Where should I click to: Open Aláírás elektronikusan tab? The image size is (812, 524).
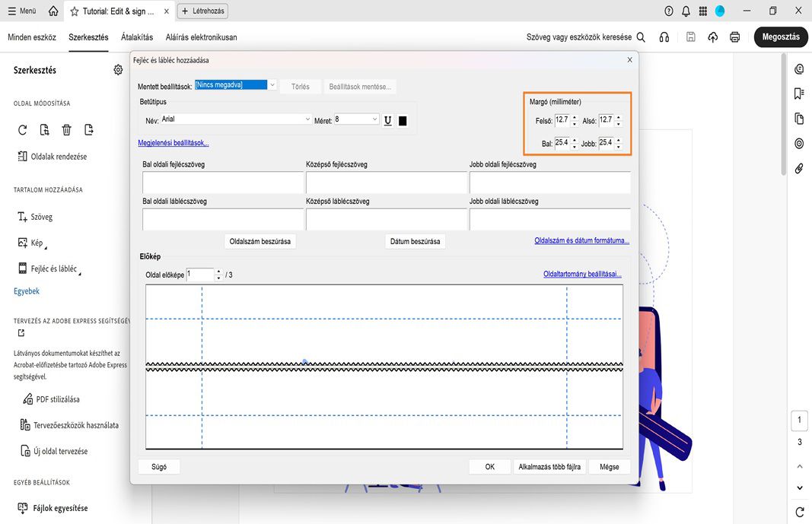(x=201, y=37)
